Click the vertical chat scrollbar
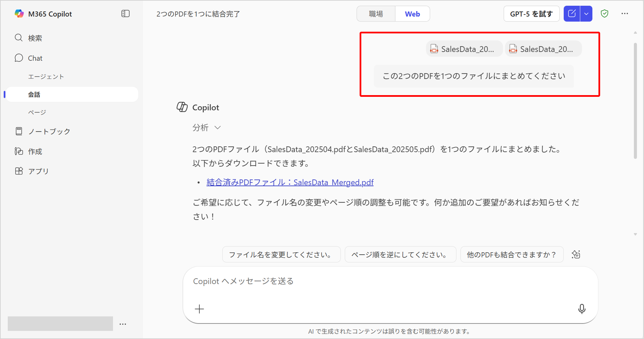 (635, 101)
